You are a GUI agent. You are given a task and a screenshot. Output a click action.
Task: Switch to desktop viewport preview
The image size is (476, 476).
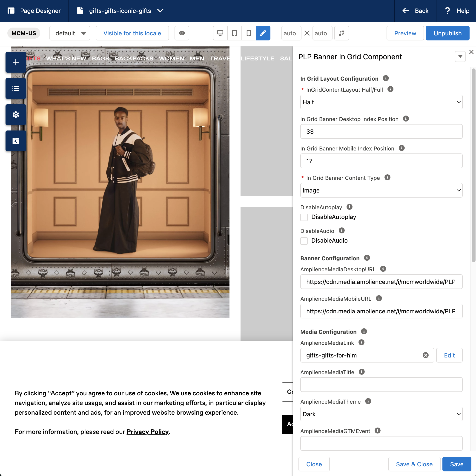coord(220,33)
